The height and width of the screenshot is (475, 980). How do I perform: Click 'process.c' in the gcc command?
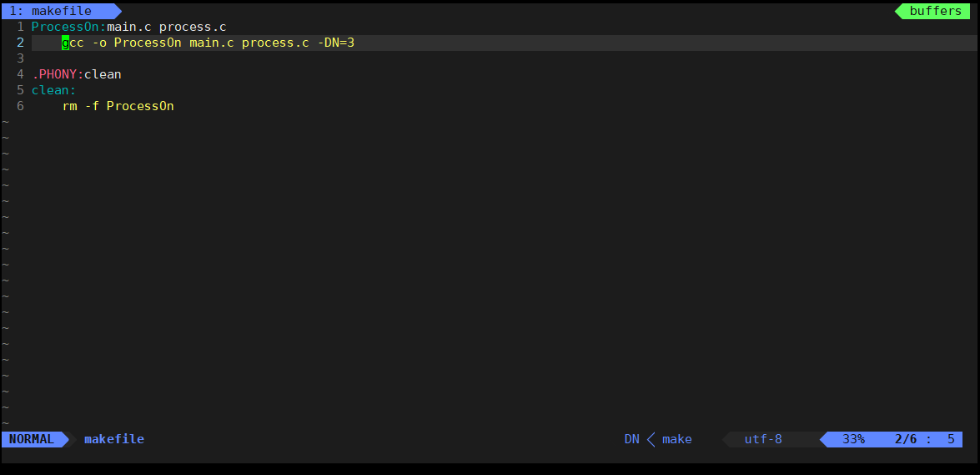(275, 43)
